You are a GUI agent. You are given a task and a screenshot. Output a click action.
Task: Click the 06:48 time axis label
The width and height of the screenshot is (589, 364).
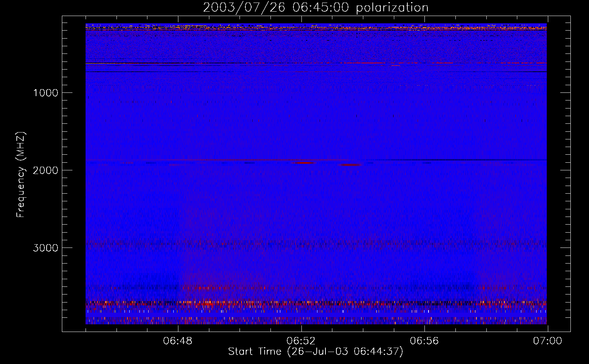[178, 341]
